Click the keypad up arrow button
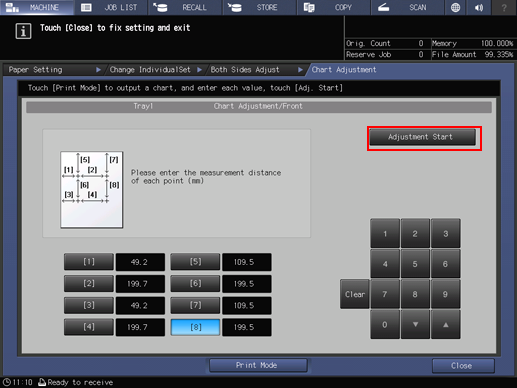Image resolution: width=517 pixels, height=388 pixels. click(446, 325)
